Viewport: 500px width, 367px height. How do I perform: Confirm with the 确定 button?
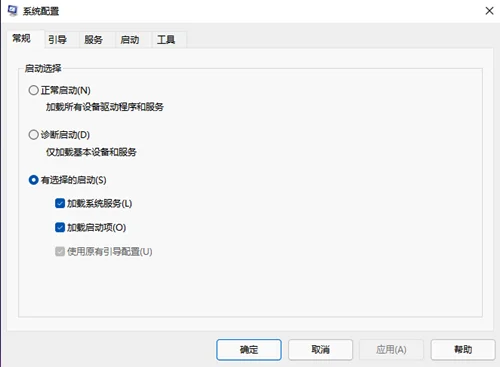coord(249,350)
